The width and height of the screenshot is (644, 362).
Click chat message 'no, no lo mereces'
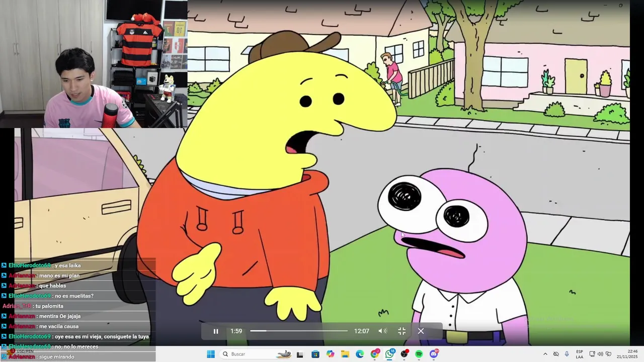76,346
